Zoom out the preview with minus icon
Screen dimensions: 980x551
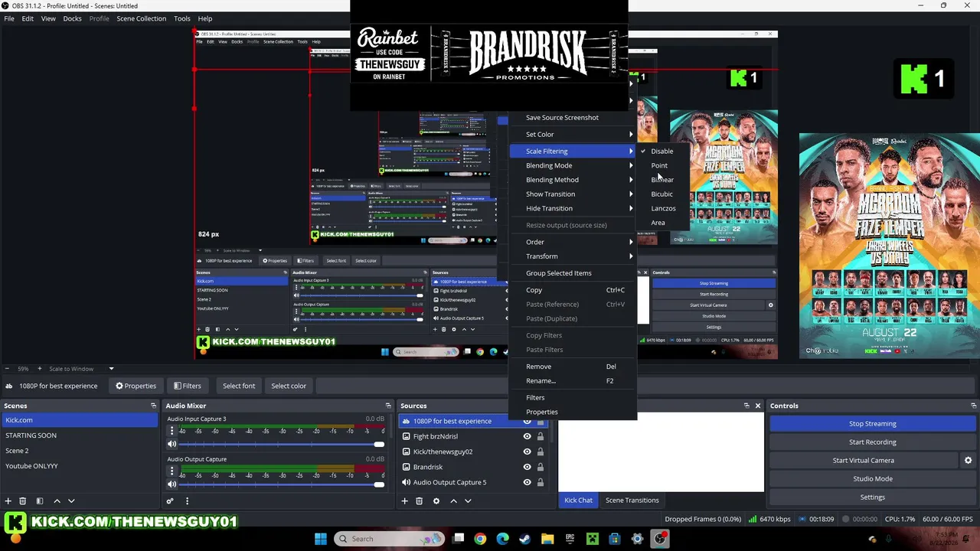(x=7, y=369)
